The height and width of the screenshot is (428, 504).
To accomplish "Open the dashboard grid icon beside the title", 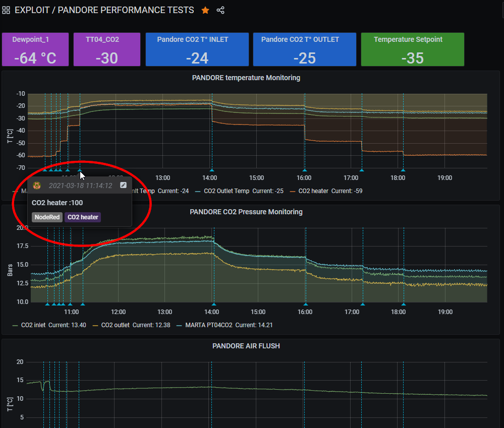I will [x=6, y=10].
